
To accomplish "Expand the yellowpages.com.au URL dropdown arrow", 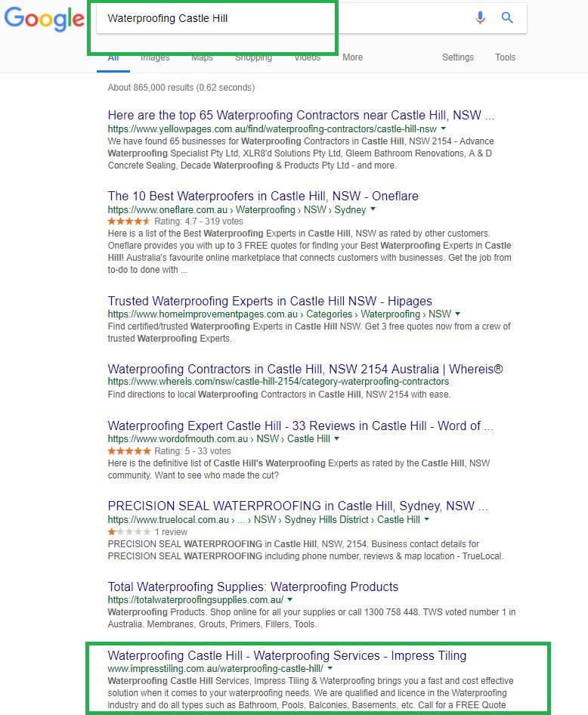I will 443,129.
